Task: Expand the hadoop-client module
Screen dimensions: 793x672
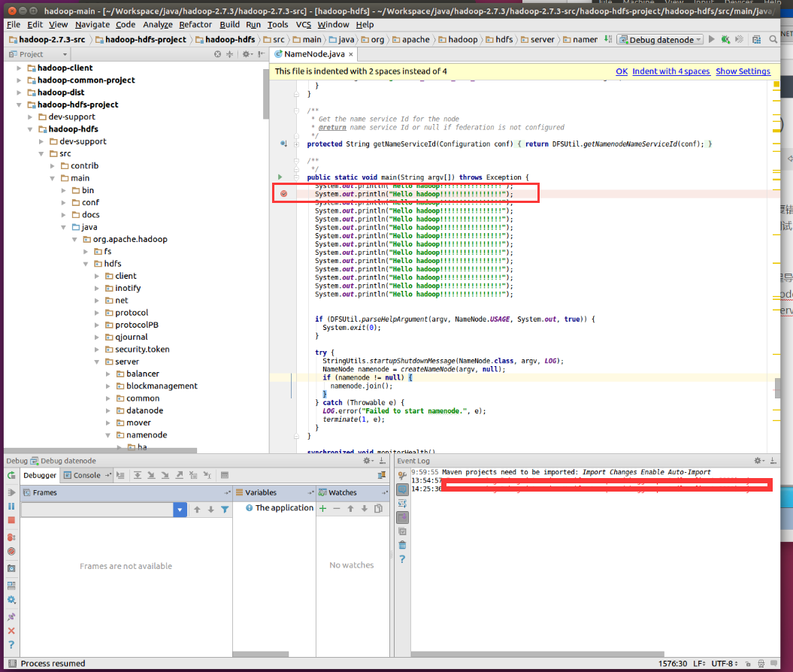Action: (19, 68)
